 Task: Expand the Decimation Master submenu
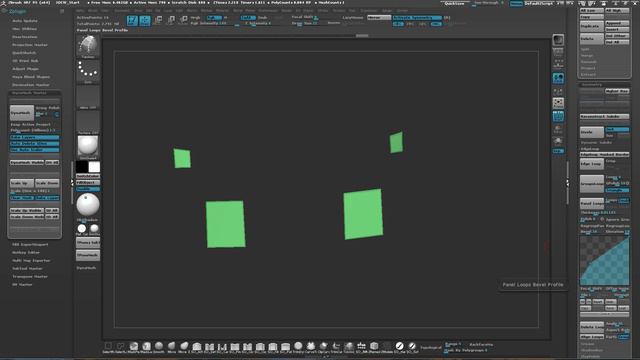[30, 84]
